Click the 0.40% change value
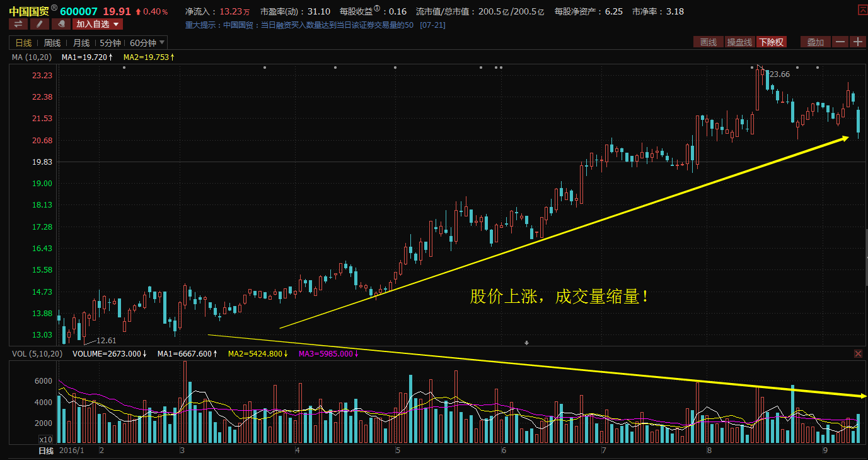 pos(156,12)
